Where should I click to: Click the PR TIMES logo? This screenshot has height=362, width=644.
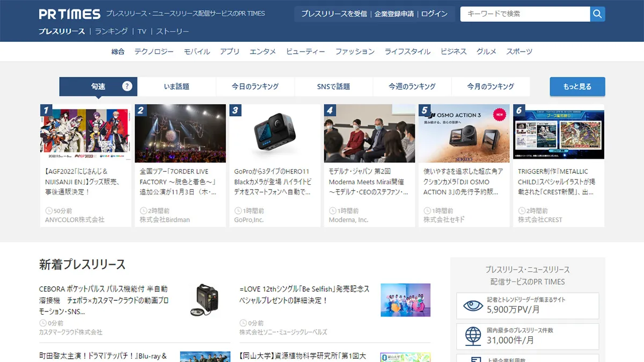70,14
